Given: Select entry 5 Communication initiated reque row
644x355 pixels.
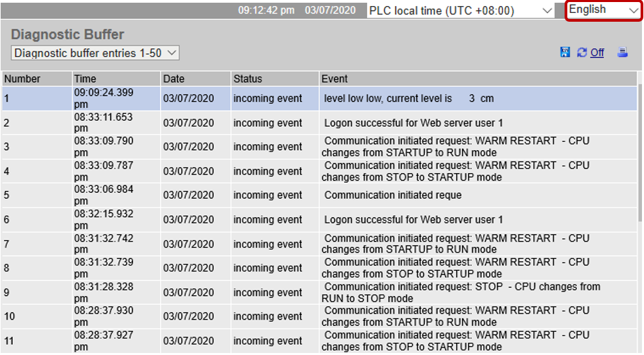Looking at the screenshot, I should click(x=320, y=195).
